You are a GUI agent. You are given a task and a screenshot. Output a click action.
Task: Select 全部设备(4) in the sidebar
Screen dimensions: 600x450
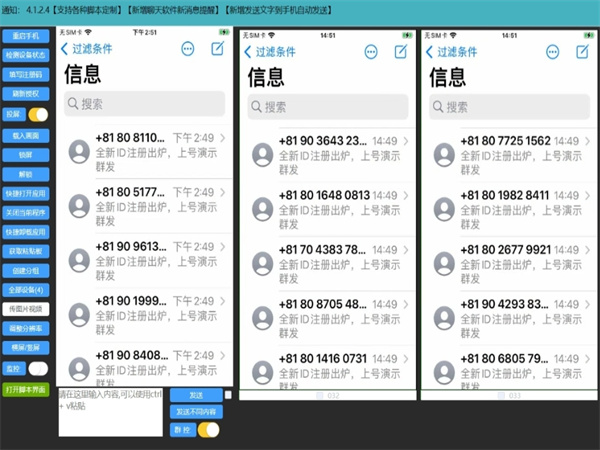click(27, 289)
